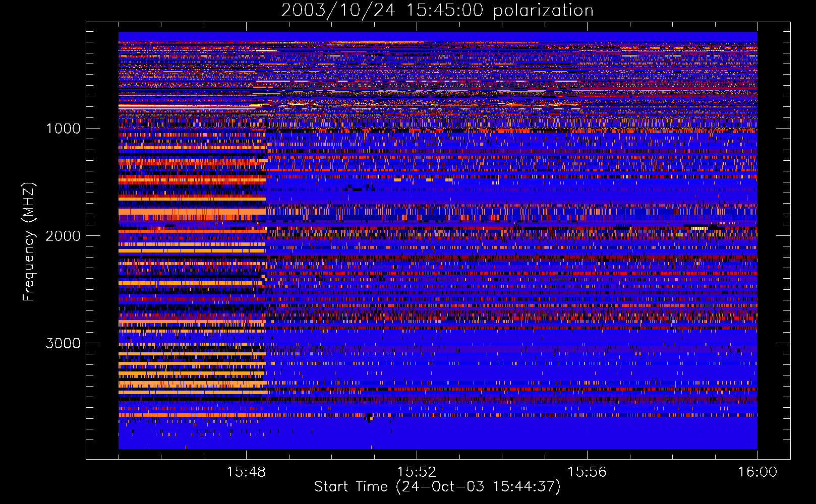Click the 15:56 time tick label
Viewport: 816px width, 504px height.
[587, 472]
